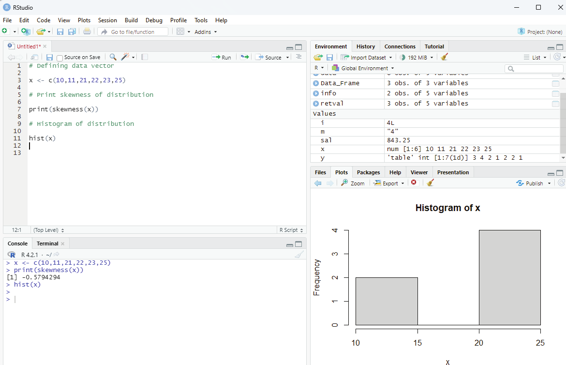Click the console prompt input line
Viewport: 566px width, 365px height.
[x=155, y=299]
